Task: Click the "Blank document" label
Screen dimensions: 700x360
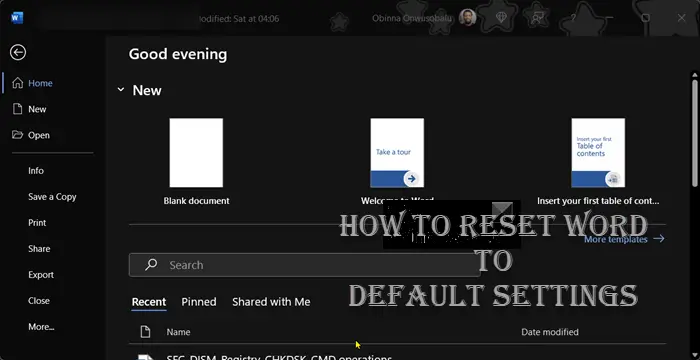Action: point(196,201)
